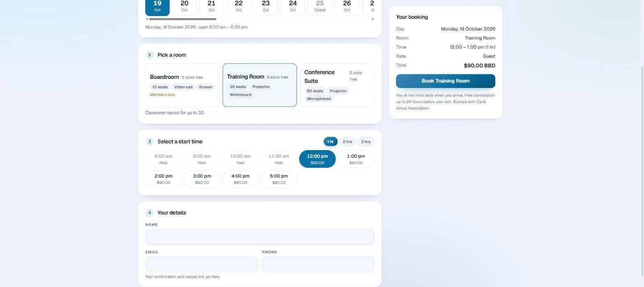Screen dimensions: 644x287
Task: Focus the Phone input field
Action: point(318,264)
